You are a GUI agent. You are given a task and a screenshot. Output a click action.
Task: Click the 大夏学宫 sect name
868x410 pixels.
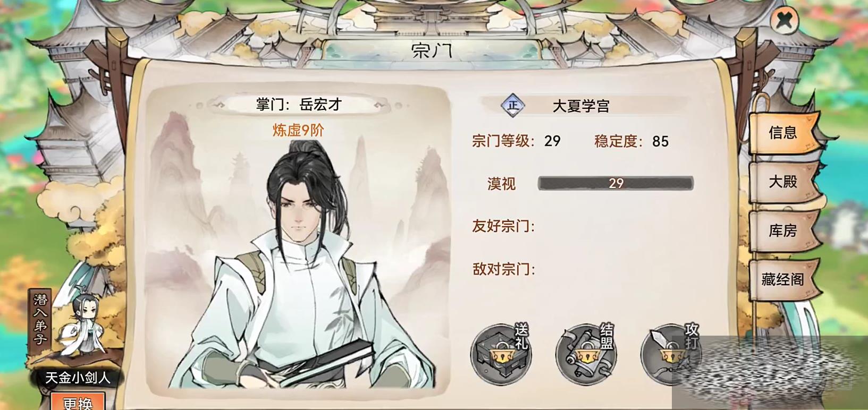pyautogui.click(x=580, y=106)
